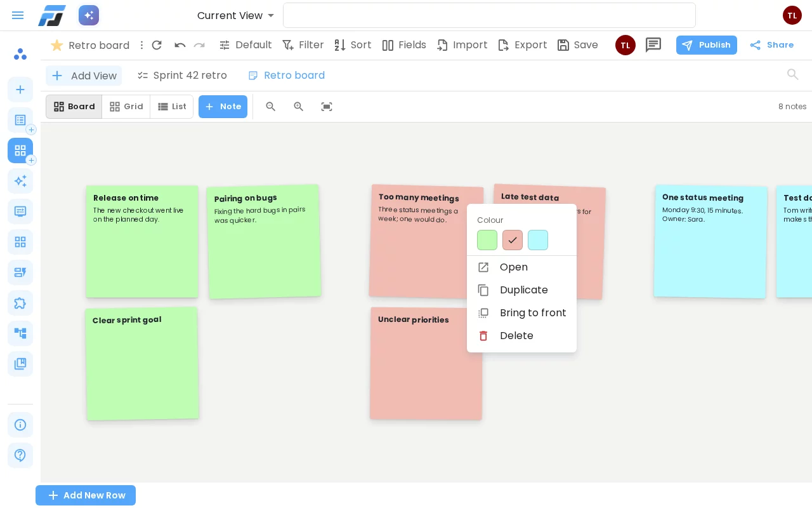
Task: Click the search icon in the views bar
Action: point(793,75)
